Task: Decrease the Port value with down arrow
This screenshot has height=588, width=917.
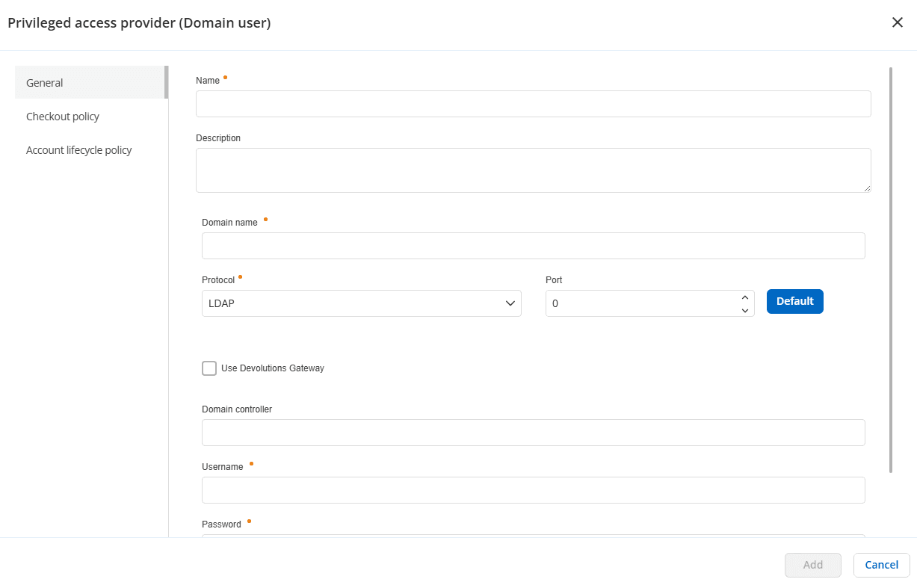Action: coord(744,310)
